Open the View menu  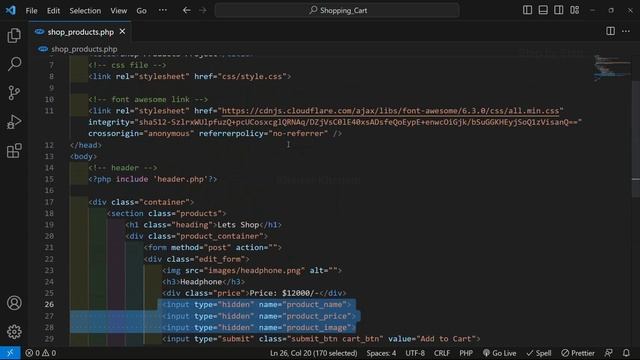(x=119, y=11)
